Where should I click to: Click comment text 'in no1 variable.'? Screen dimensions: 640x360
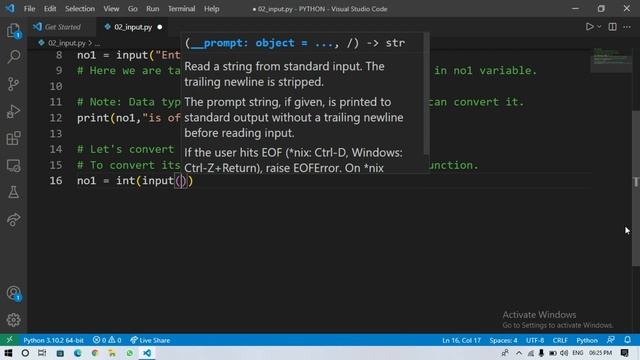(485, 70)
